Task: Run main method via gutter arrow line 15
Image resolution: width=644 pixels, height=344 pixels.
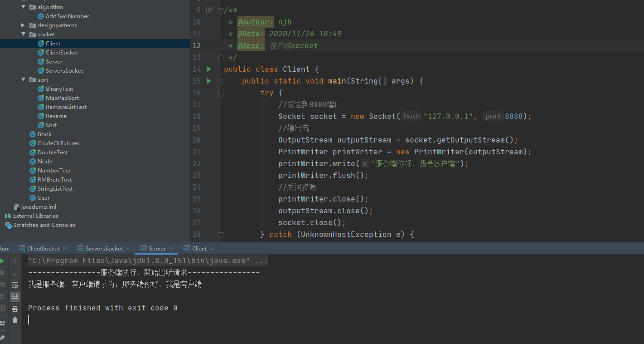Action: pyautogui.click(x=208, y=81)
